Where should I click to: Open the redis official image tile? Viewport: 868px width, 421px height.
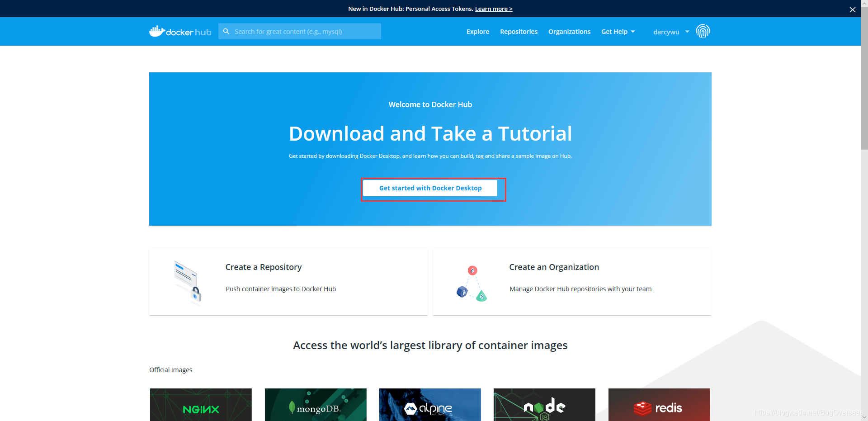pyautogui.click(x=659, y=405)
